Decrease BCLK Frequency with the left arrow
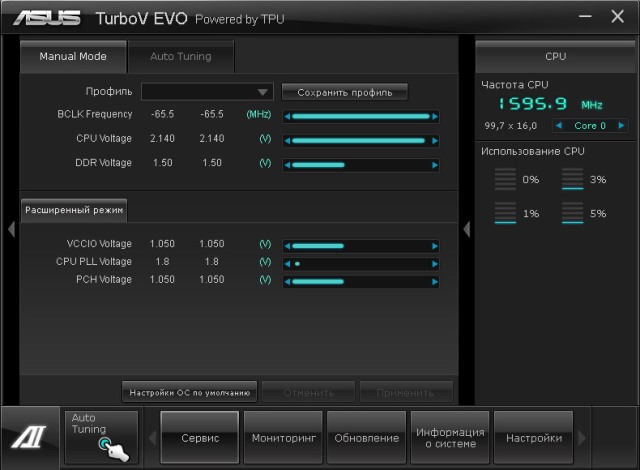Screen dimensions: 640x470 pos(287,117)
